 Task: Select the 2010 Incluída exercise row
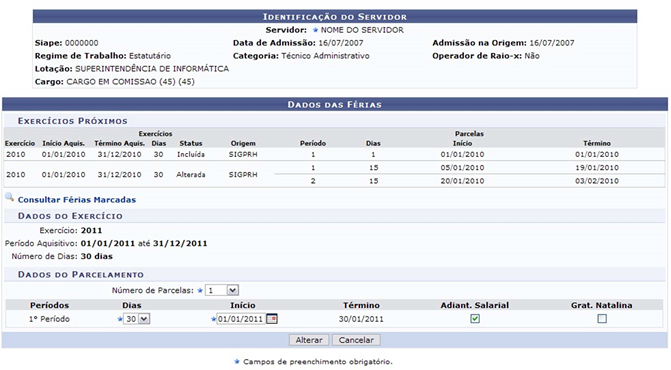pos(335,154)
